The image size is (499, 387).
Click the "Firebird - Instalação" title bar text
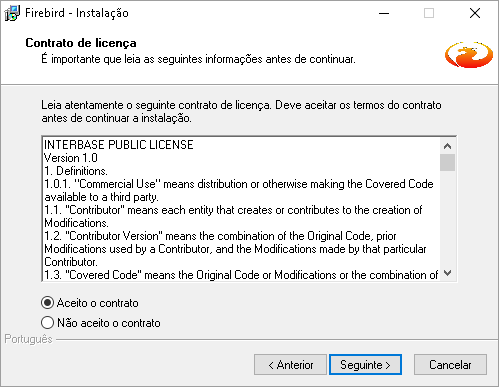(x=77, y=13)
